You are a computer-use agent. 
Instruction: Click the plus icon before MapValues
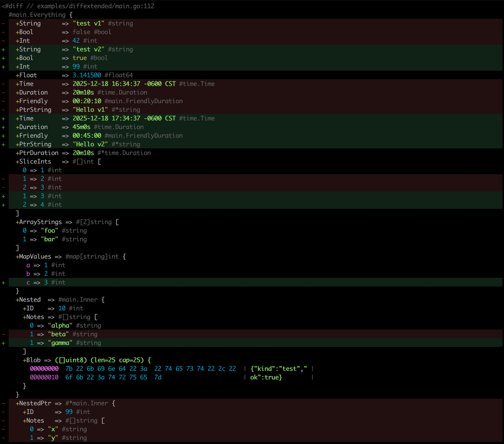pos(17,256)
